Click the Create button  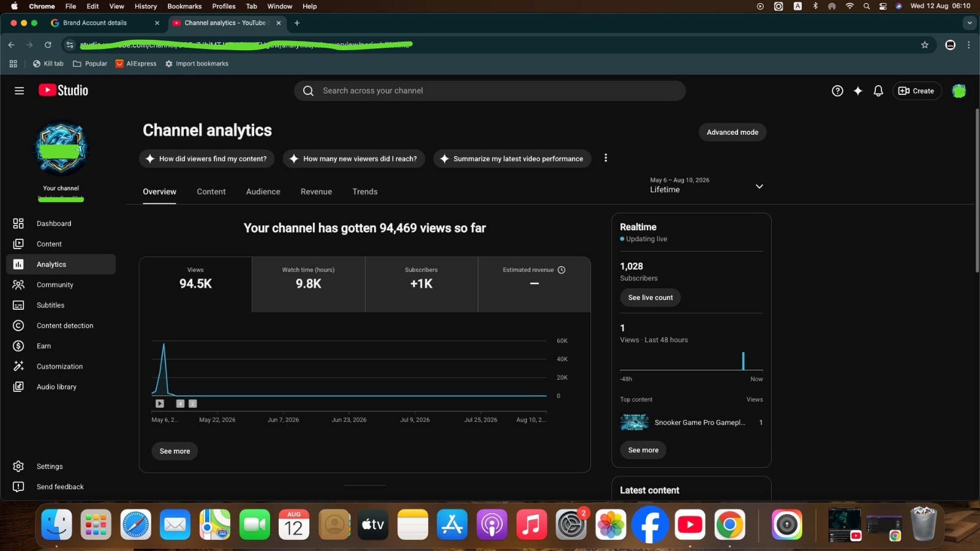pos(916,91)
